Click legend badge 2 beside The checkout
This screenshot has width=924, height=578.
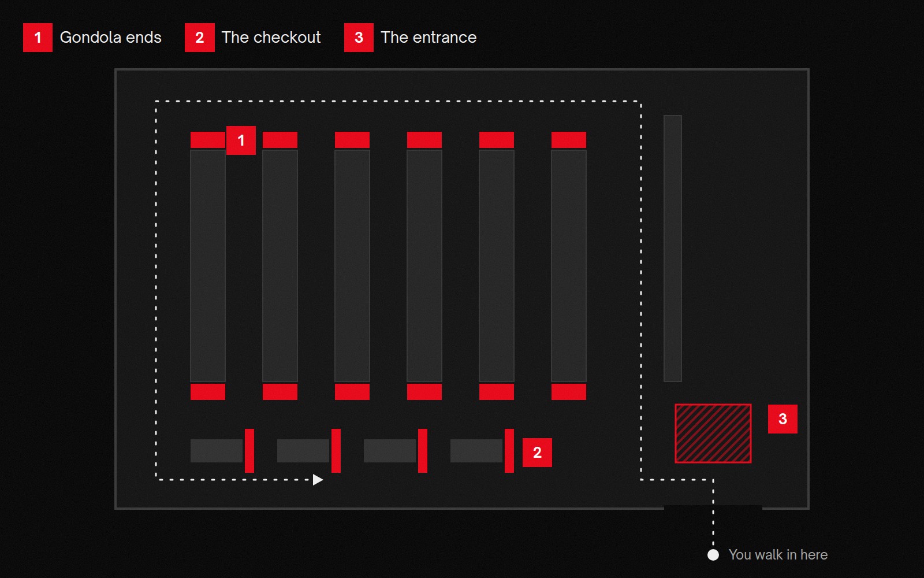[x=199, y=38]
